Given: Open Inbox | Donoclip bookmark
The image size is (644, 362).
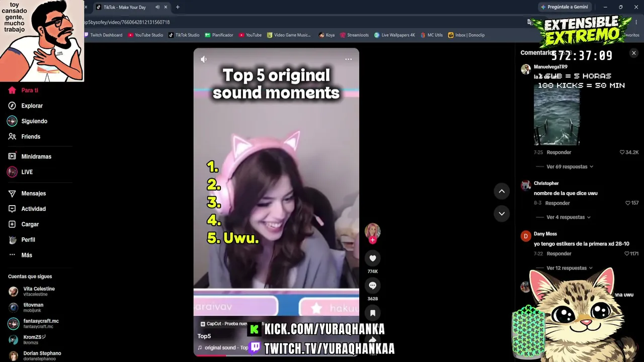Looking at the screenshot, I should coord(466,35).
